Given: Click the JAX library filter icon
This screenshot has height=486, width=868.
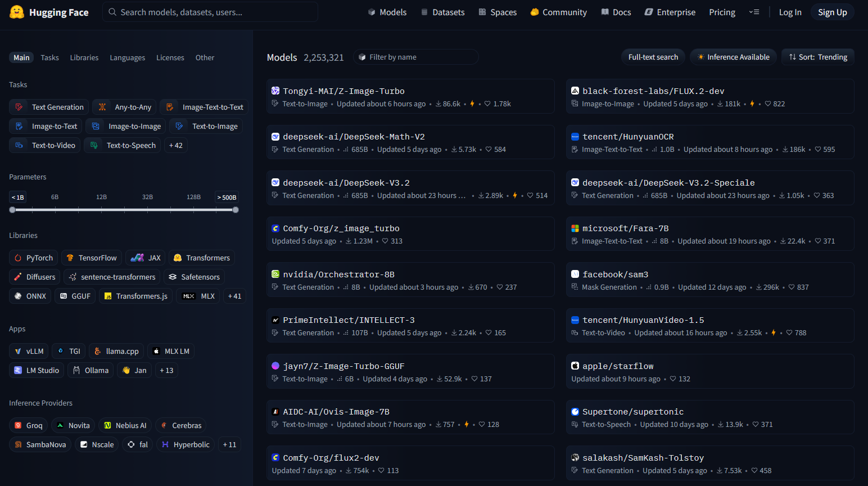Looking at the screenshot, I should 137,258.
